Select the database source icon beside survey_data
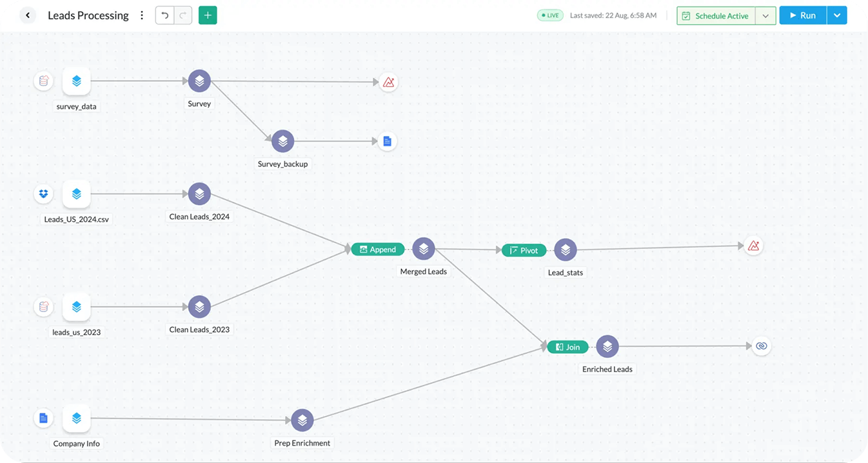This screenshot has height=463, width=868. [43, 81]
